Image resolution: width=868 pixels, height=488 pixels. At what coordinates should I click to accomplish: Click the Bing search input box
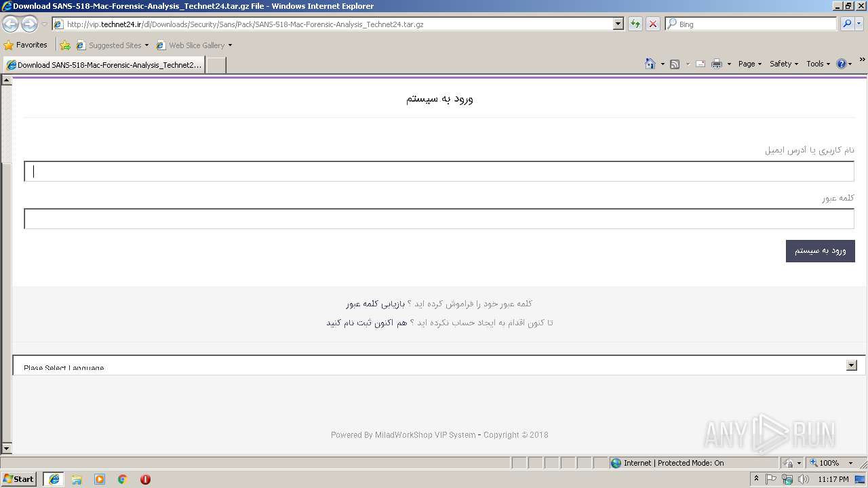tap(751, 24)
